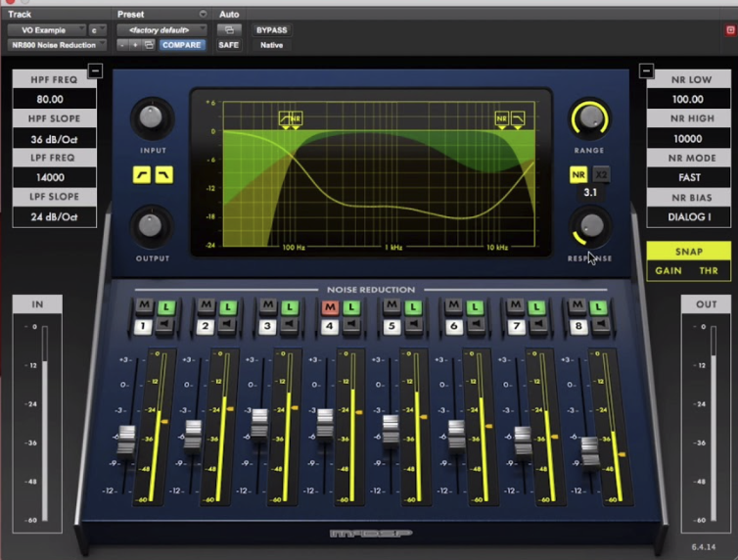Image resolution: width=738 pixels, height=560 pixels.
Task: Click the next preset plus button
Action: point(135,45)
